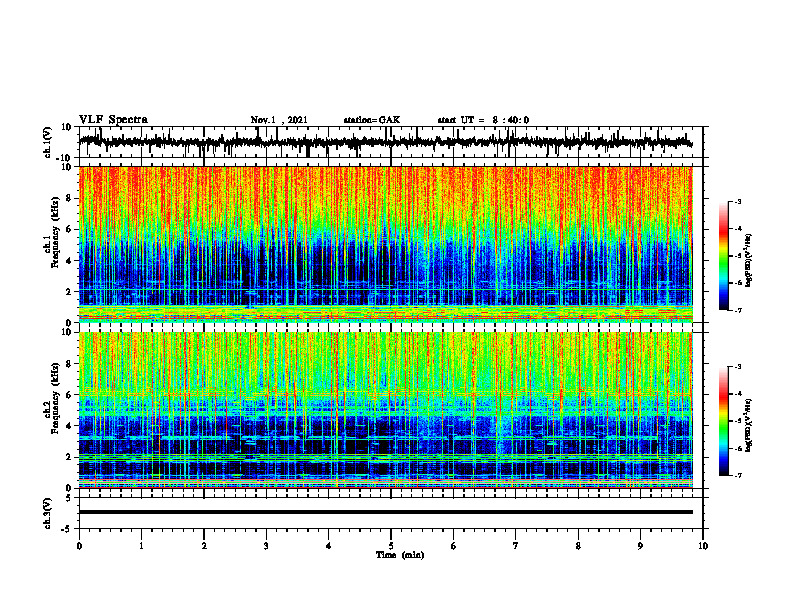Click time axis tick label "3"
The height and width of the screenshot is (612, 792).
coord(266,546)
